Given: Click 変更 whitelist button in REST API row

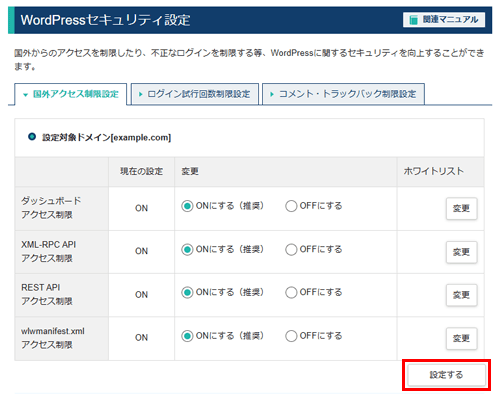Looking at the screenshot, I should coord(461,295).
